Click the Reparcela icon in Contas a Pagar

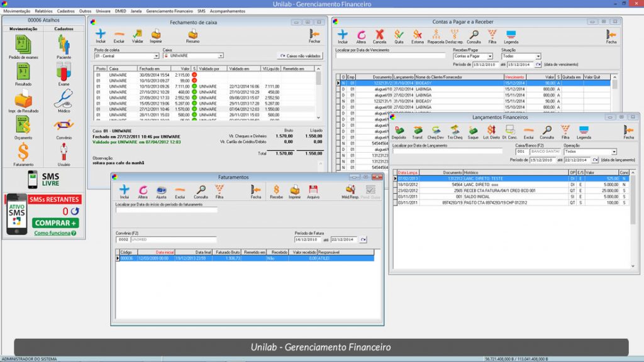pos(436,35)
